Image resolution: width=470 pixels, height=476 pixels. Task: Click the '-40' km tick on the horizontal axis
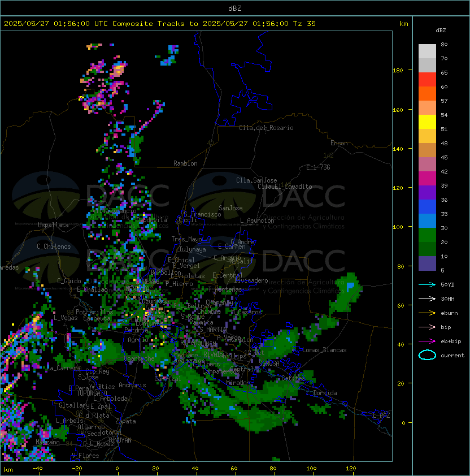click(37, 469)
